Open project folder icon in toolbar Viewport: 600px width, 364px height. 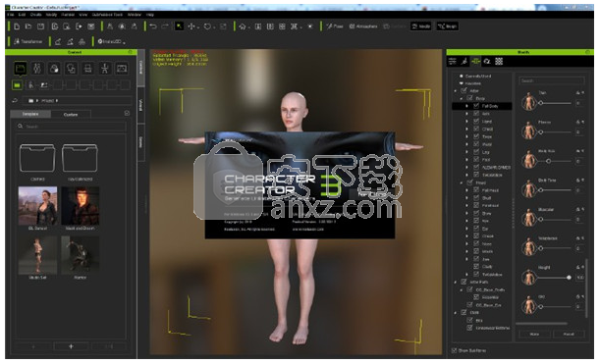tap(28, 26)
